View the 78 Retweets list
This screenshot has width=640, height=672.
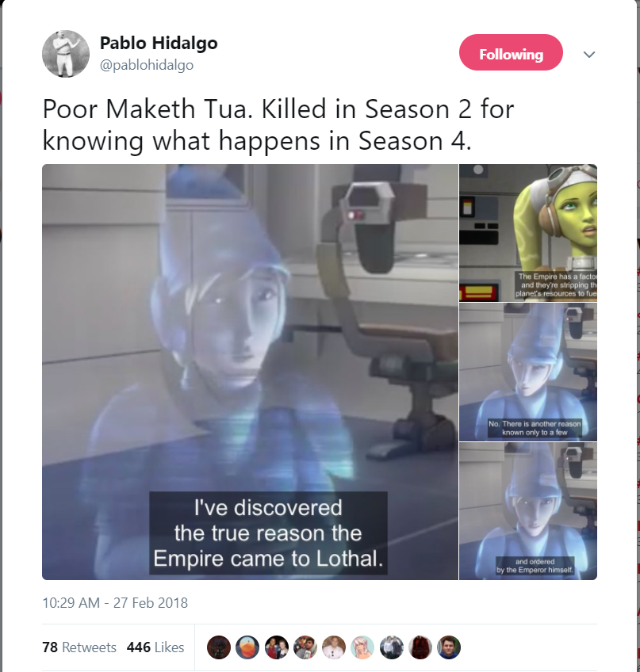point(79,647)
